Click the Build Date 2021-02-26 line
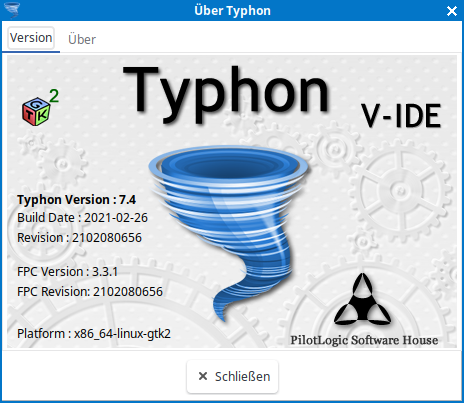This screenshot has height=403, width=464. [82, 218]
